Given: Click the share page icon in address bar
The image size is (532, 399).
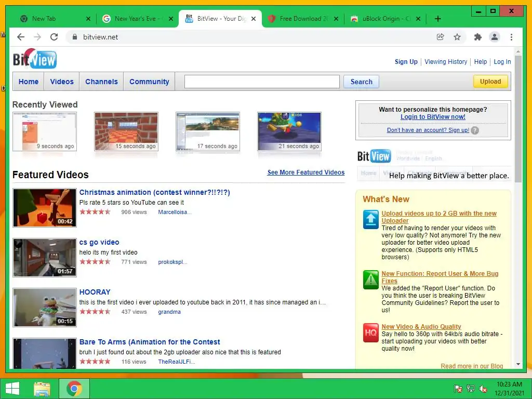Looking at the screenshot, I should pyautogui.click(x=441, y=37).
